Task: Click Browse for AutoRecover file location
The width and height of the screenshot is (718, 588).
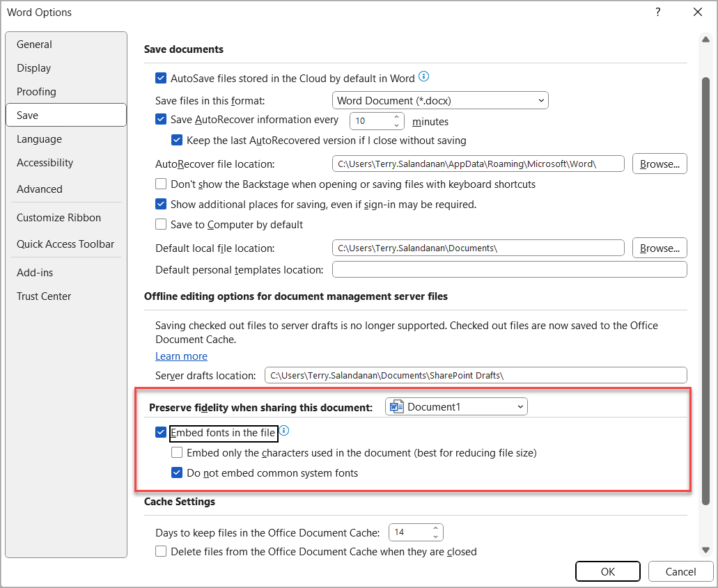Action: [660, 164]
